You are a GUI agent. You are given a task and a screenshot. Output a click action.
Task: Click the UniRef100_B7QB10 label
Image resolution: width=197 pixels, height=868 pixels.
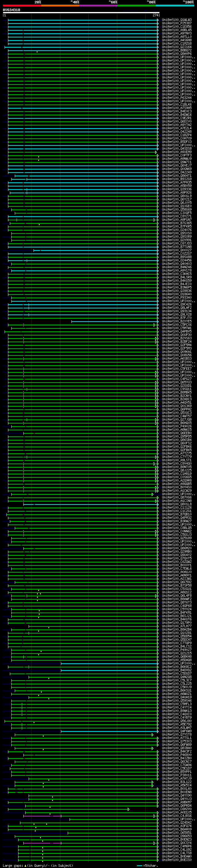176,515
